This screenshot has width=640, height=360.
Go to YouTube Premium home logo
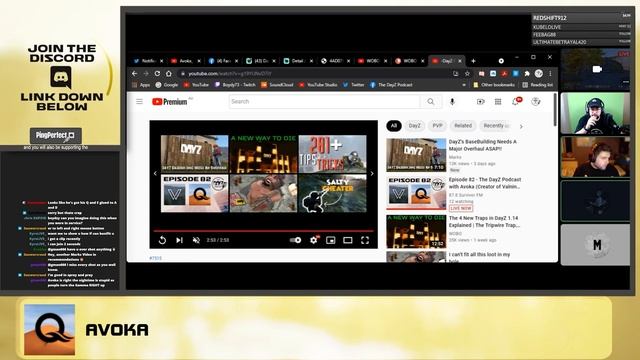[170, 102]
